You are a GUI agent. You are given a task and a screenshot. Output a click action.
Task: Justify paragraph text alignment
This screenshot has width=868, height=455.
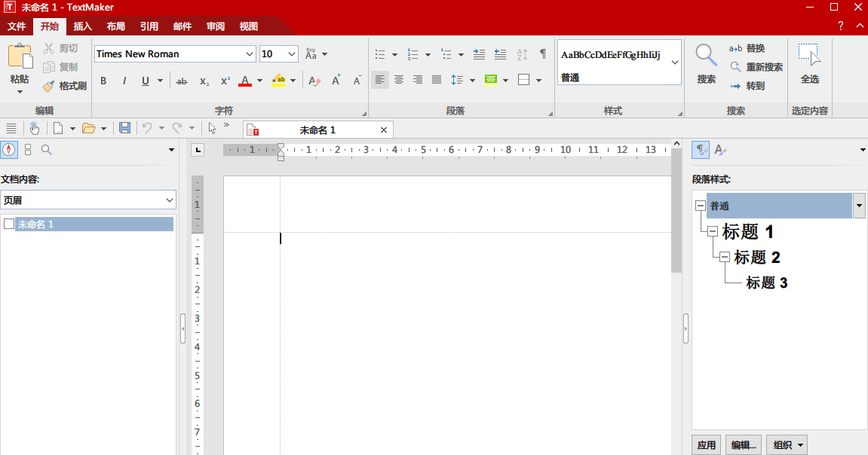click(437, 80)
